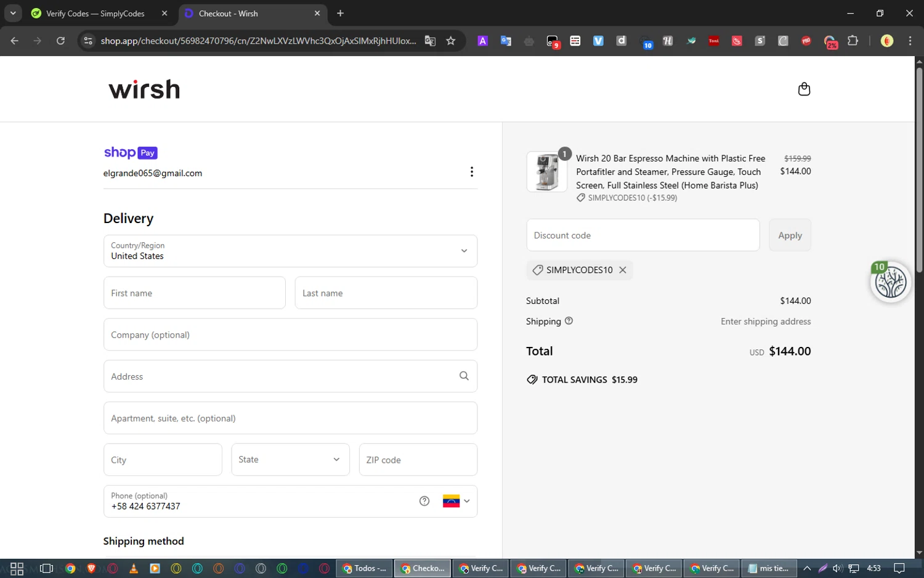
Task: Click the Shop Pay logo
Action: point(131,153)
